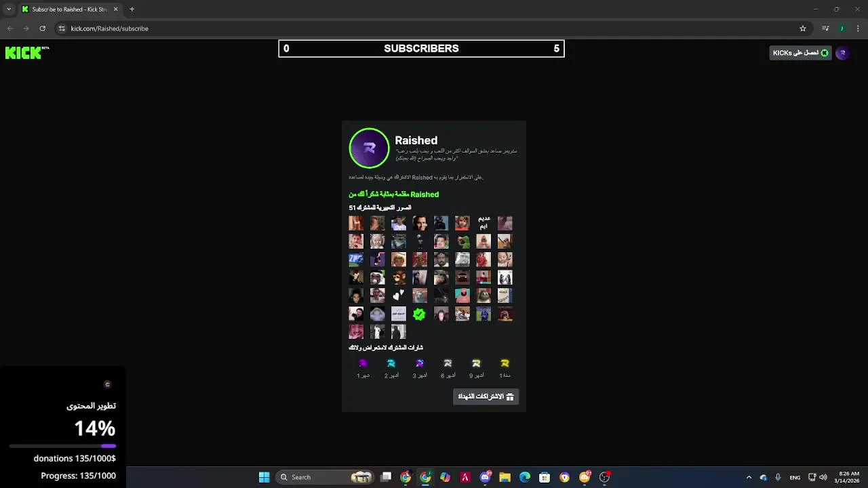The image size is (868, 488).
Task: Open the tab search dropdown
Action: click(9, 9)
